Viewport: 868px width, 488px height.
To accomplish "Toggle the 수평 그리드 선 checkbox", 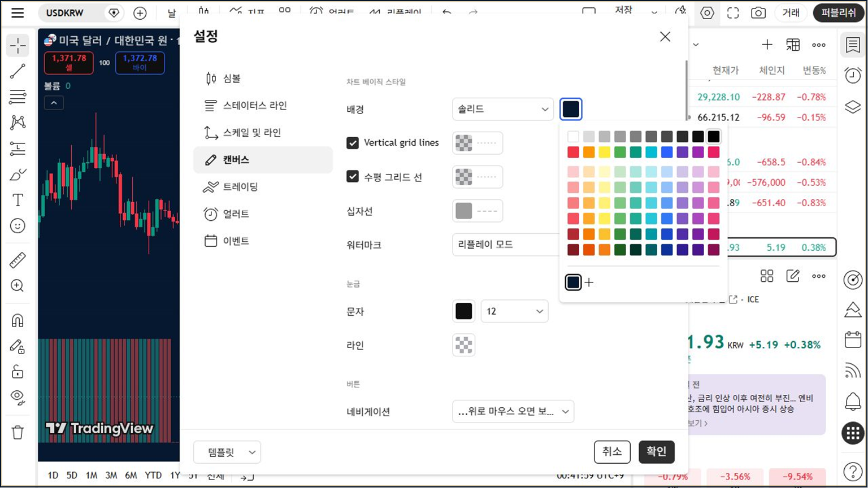I will pyautogui.click(x=353, y=177).
